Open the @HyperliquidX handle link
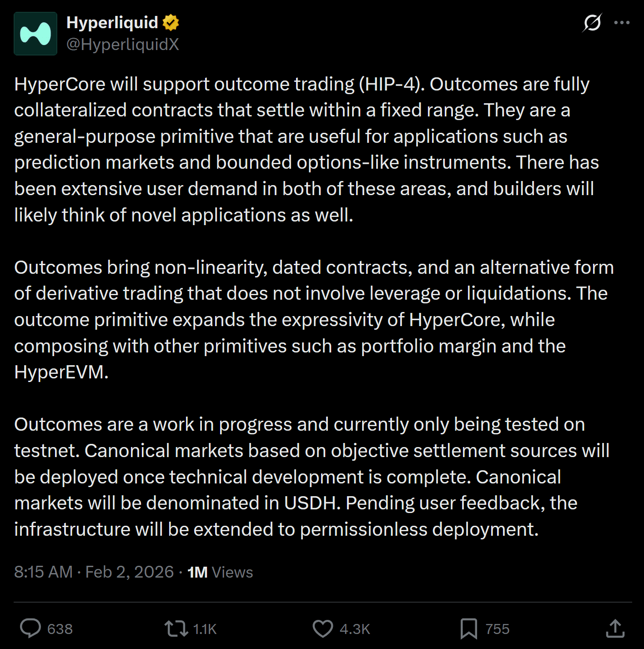 click(123, 45)
